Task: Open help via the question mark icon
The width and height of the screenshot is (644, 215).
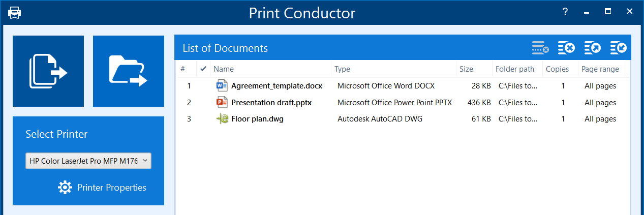Action: pos(565,12)
